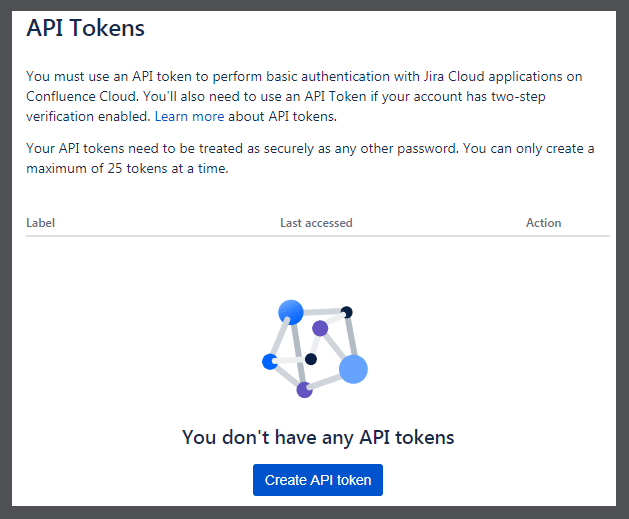Viewport: 629px width, 519px height.
Task: Click the "You don't have any API tokens" message
Action: [318, 437]
